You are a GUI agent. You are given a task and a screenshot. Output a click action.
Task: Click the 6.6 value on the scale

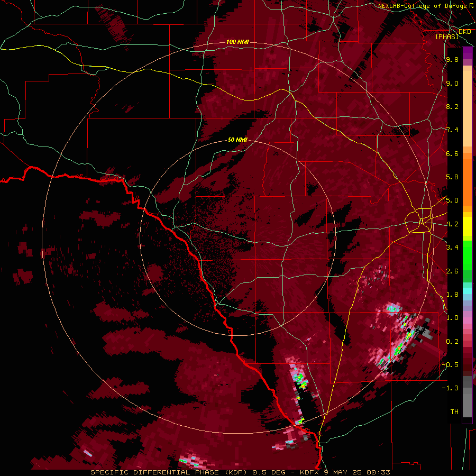(x=452, y=153)
